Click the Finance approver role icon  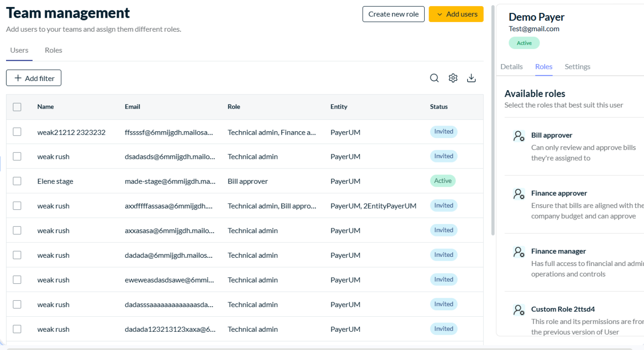pyautogui.click(x=519, y=194)
